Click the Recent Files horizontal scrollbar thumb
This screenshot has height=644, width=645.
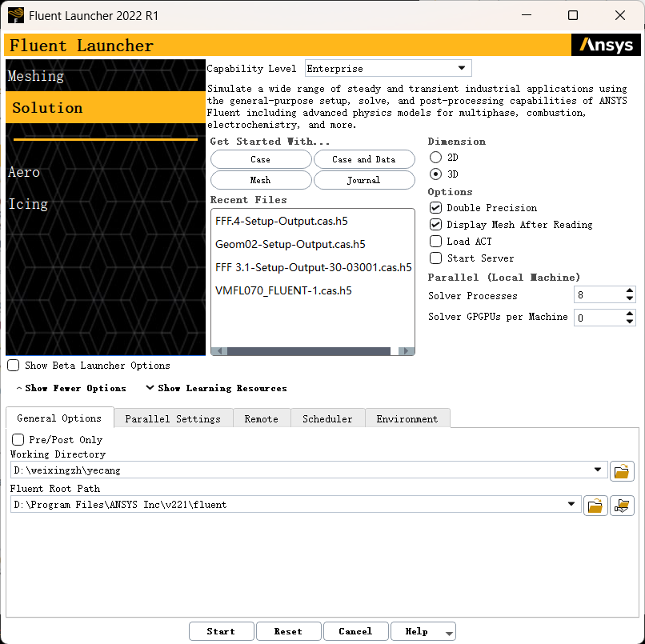click(309, 350)
